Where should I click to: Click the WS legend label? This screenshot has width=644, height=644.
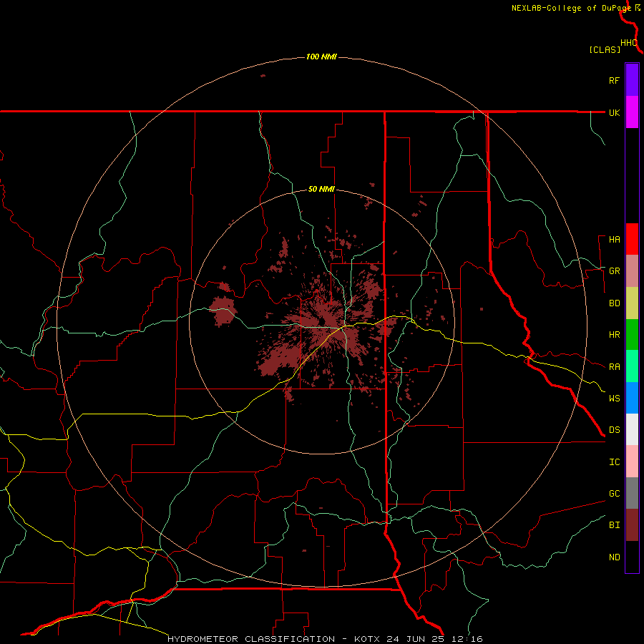coord(614,399)
